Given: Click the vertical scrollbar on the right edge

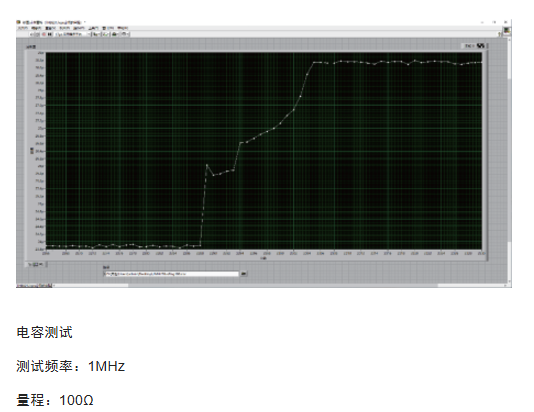Looking at the screenshot, I should (509, 160).
